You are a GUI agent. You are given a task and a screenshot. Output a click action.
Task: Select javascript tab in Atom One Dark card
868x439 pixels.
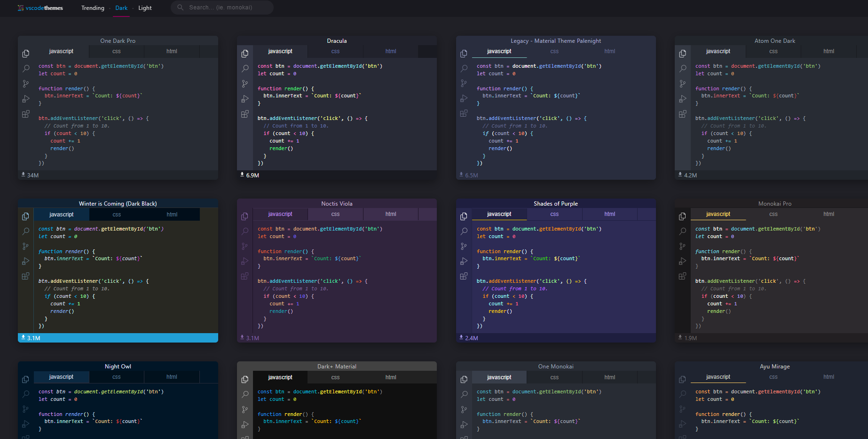[718, 51]
